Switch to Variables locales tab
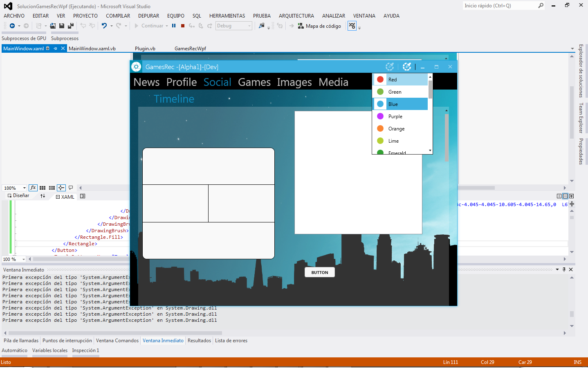This screenshot has height=368, width=588. [50, 350]
